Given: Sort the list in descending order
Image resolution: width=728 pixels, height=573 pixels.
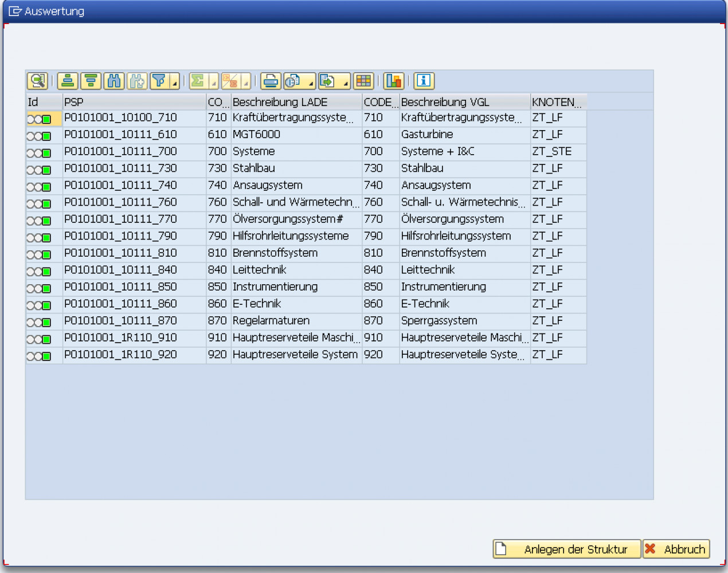Looking at the screenshot, I should coord(90,81).
